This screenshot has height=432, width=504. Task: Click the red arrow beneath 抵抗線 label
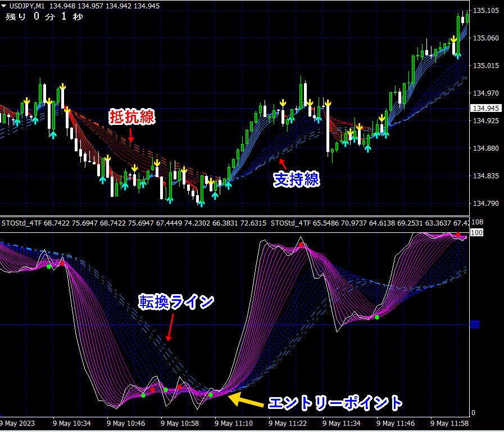(x=131, y=135)
